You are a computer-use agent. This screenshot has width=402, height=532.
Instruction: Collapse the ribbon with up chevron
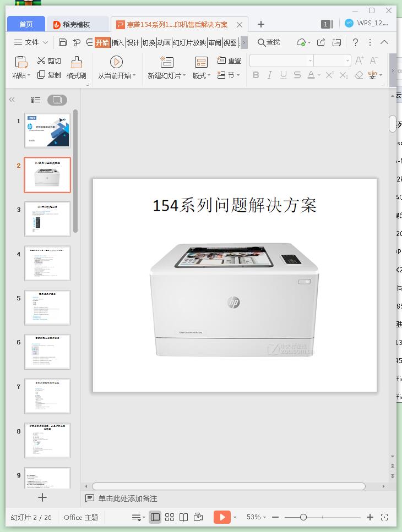[x=384, y=42]
